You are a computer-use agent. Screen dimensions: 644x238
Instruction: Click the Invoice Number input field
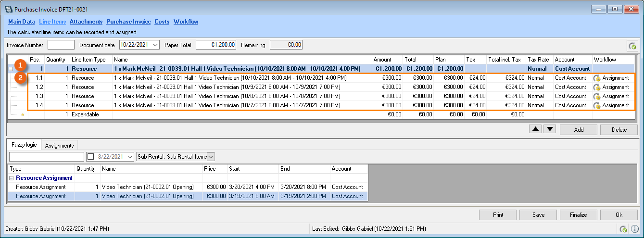(61, 45)
